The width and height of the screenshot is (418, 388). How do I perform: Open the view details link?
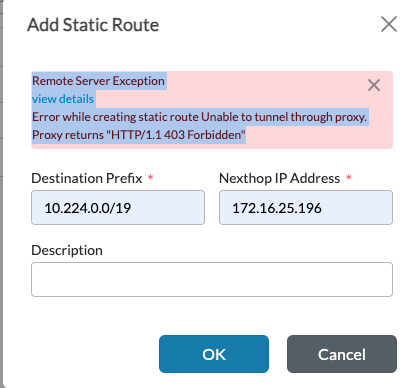(63, 99)
